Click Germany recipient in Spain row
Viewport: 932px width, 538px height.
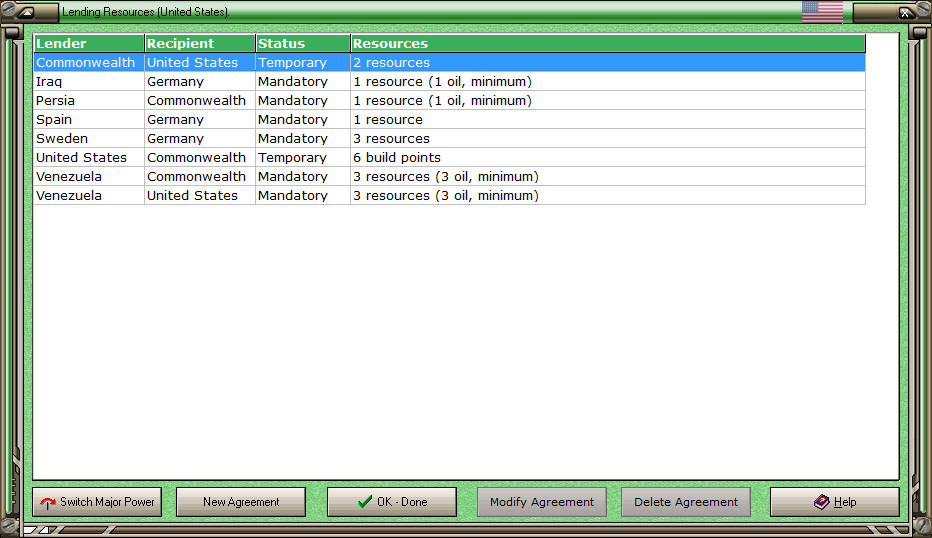pyautogui.click(x=200, y=119)
